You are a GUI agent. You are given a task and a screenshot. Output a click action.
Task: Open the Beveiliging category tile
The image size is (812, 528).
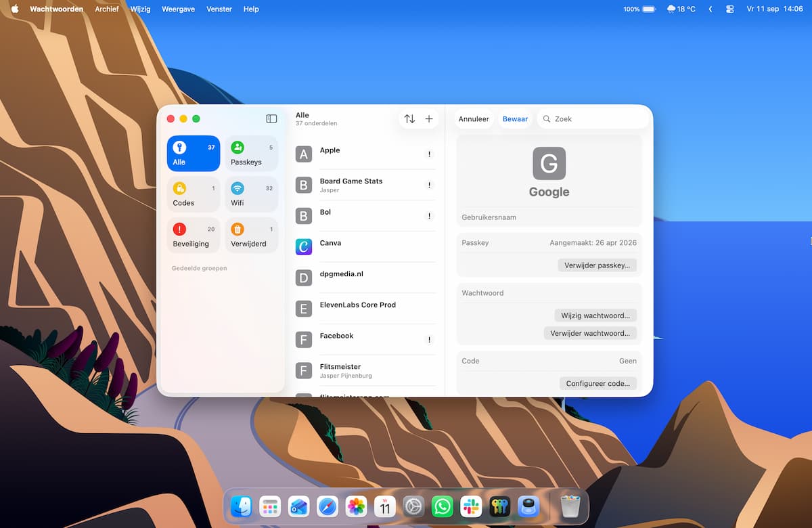194,236
